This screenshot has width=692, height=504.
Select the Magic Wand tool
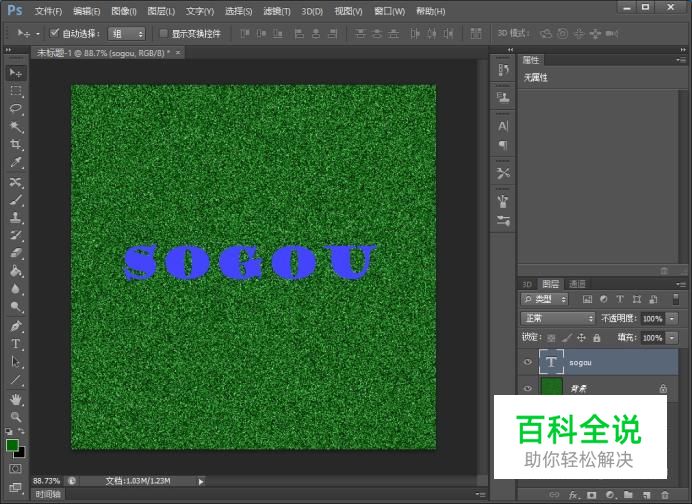(16, 127)
